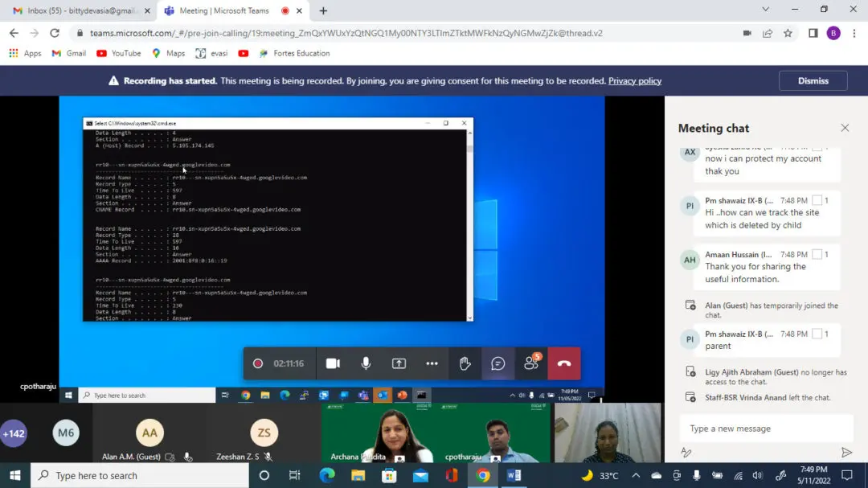Open the chat message format options
868x488 pixels.
click(x=686, y=453)
